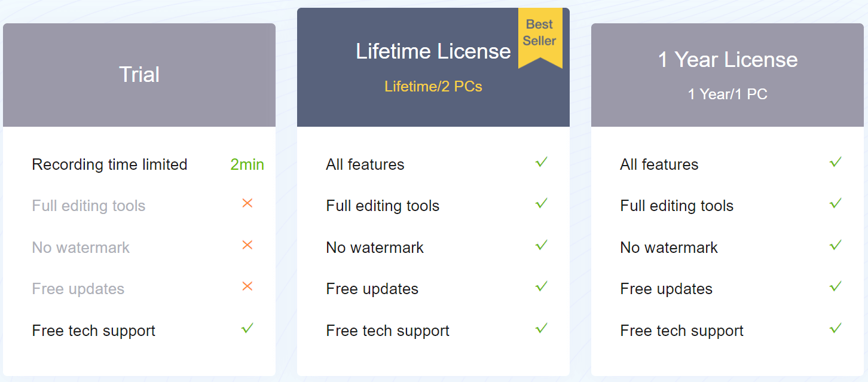Image resolution: width=868 pixels, height=382 pixels.
Task: Click the orange cross next to Full editing tools
Action: point(247,203)
